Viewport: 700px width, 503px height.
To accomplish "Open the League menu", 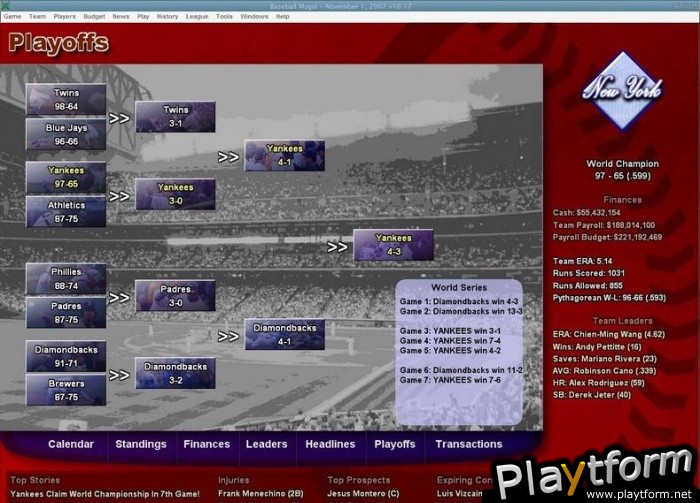I will click(x=197, y=17).
